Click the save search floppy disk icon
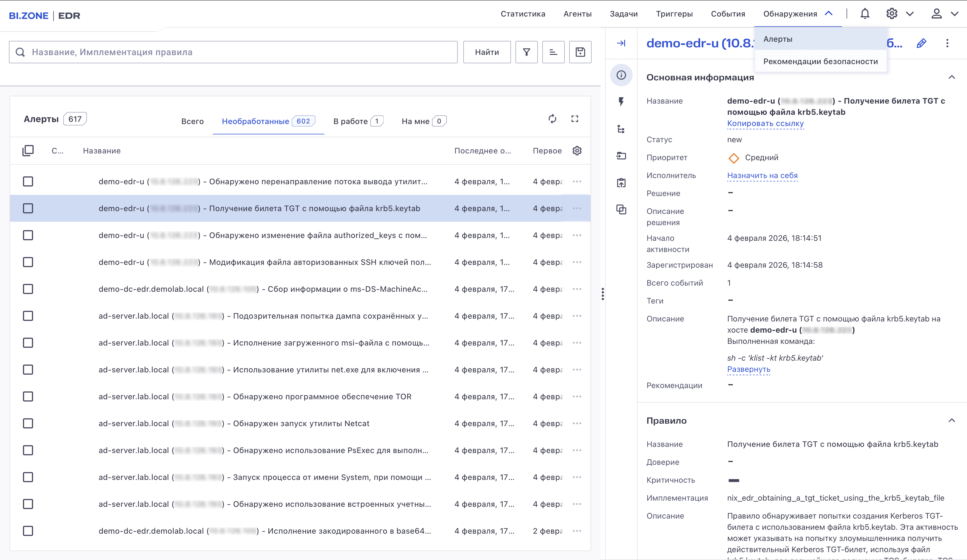 (580, 52)
